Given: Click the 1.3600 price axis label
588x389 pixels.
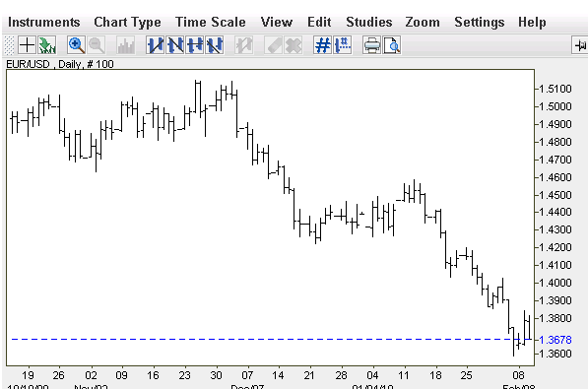Looking at the screenshot, I should point(555,354).
